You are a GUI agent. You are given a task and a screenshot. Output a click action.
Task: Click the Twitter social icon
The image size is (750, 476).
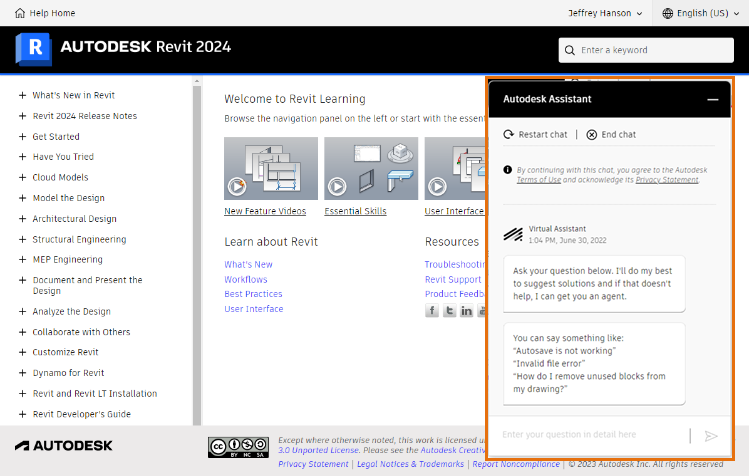(x=449, y=310)
